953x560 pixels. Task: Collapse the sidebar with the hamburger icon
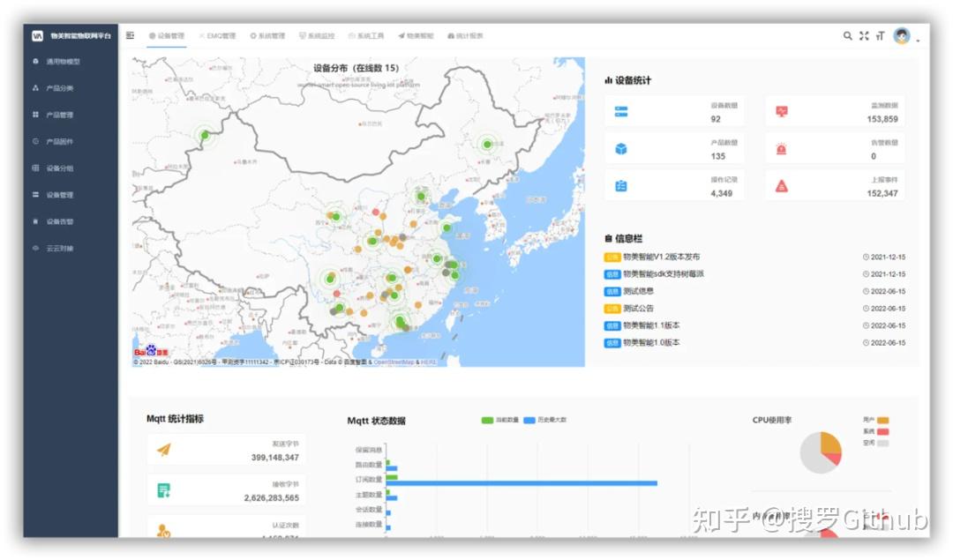(x=131, y=36)
